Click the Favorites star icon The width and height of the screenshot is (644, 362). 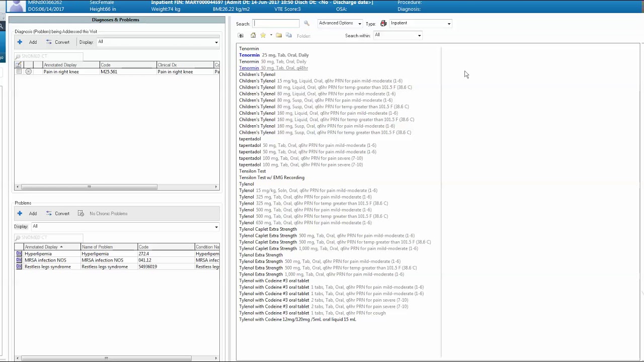click(x=263, y=36)
